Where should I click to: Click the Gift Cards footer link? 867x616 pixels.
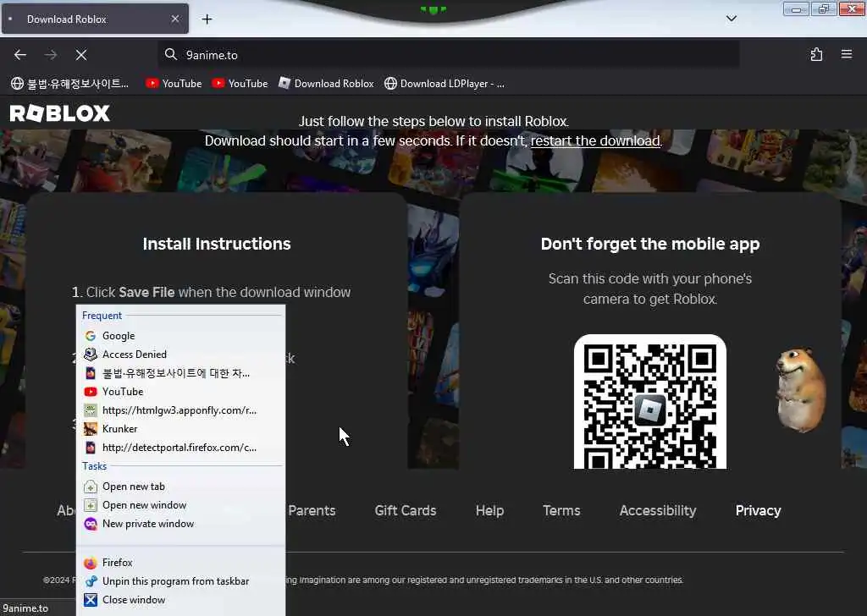(406, 510)
